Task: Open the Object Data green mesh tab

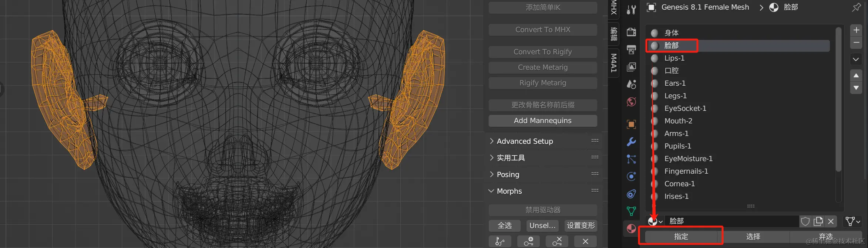Action: 631,211
